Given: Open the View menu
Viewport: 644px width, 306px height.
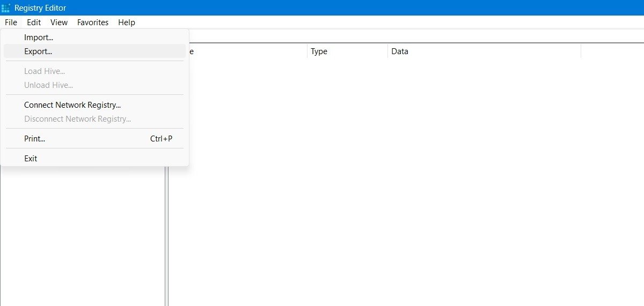Looking at the screenshot, I should coord(59,23).
